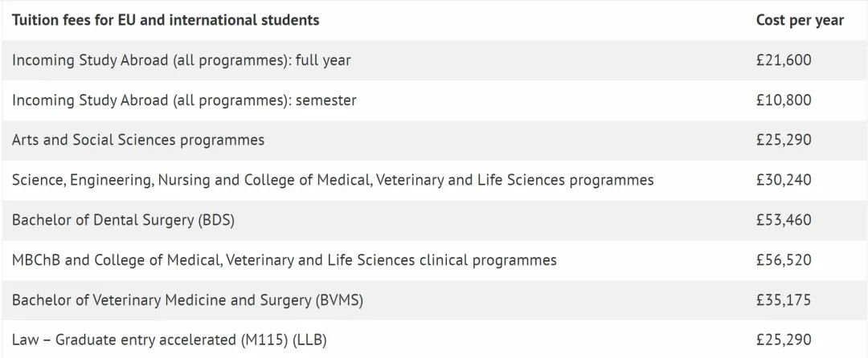Screen dimensions: 868x358
Task: Click the £30,240 fee value
Action: [x=784, y=180]
